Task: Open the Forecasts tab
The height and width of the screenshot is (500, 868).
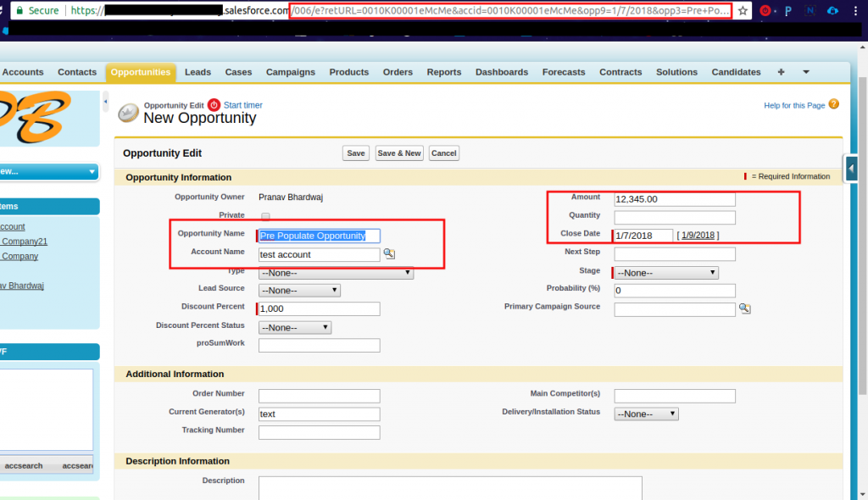Action: [x=564, y=72]
